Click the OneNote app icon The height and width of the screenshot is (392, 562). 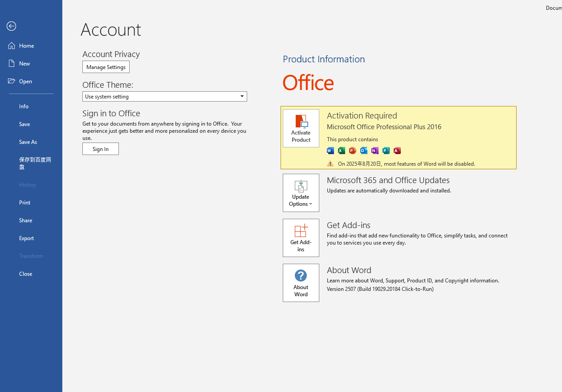[375, 151]
